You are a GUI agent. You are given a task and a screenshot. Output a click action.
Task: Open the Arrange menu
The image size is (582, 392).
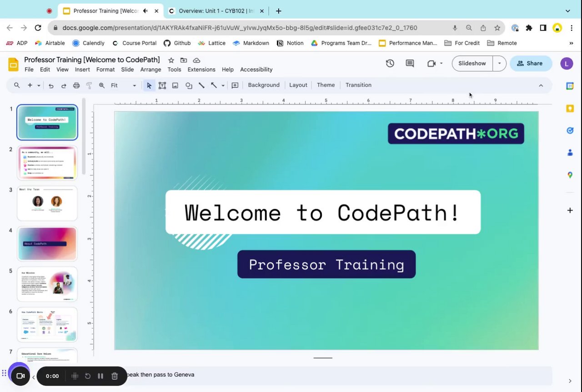(151, 70)
